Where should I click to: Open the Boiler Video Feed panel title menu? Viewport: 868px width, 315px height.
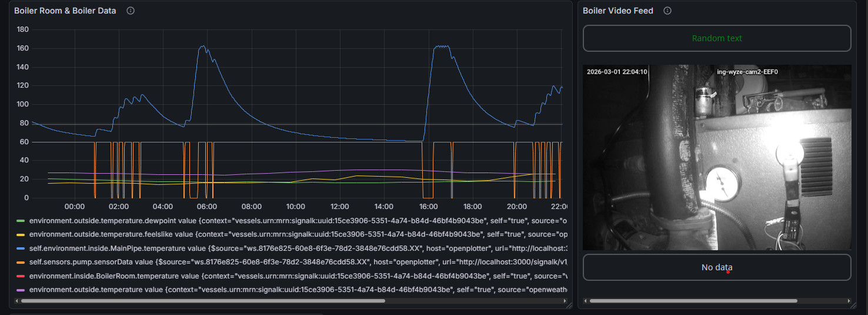618,11
